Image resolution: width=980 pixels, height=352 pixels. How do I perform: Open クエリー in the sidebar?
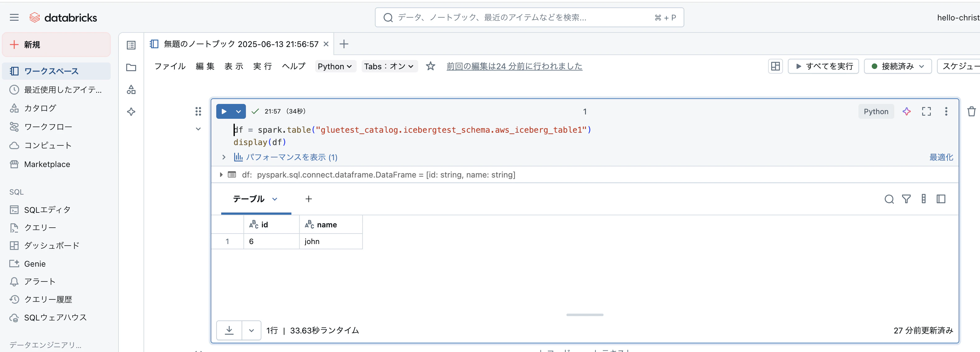point(56,228)
